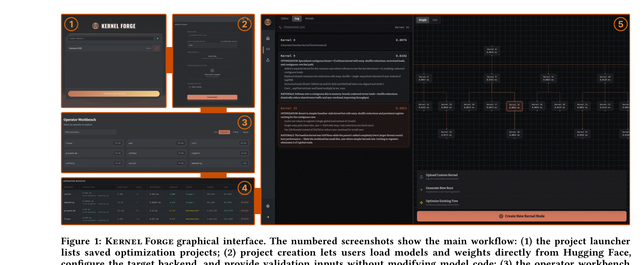Screen dimensions: 644x265
Task: Select the Kernel 20 node in graph
Action: (x=605, y=78)
